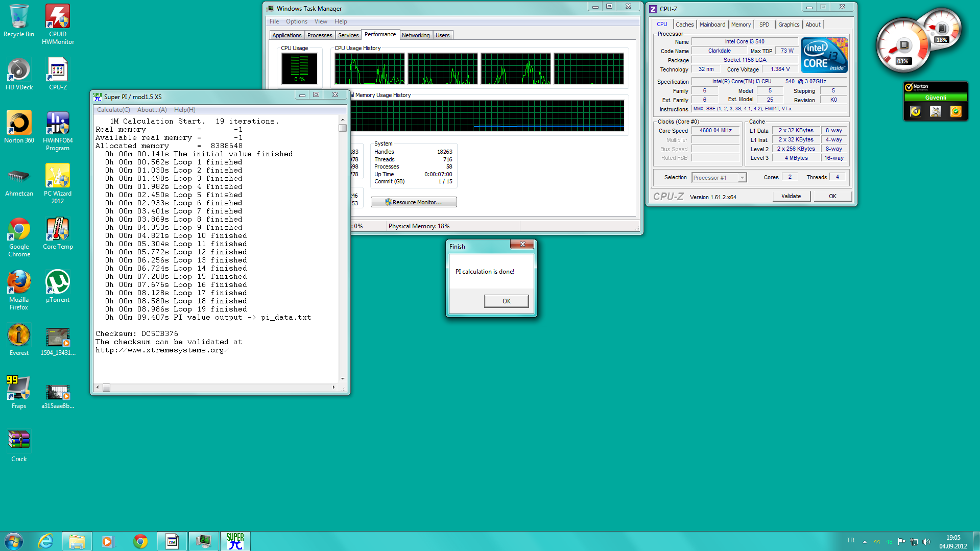Open the Options menu in Task Manager
The image size is (980, 551).
tap(297, 21)
